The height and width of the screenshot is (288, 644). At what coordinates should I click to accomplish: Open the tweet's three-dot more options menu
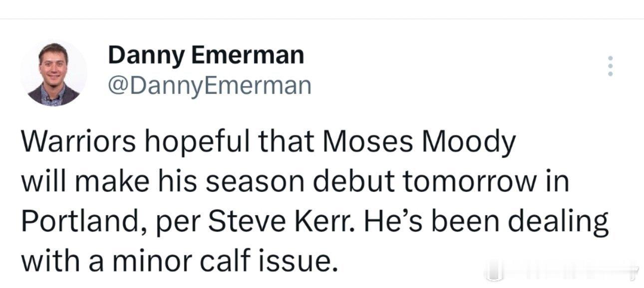(x=609, y=66)
